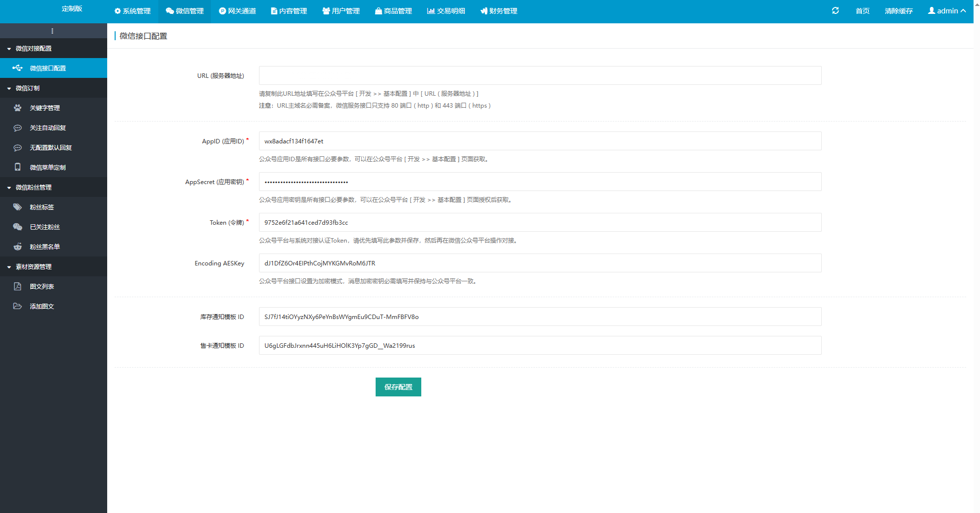980x513 pixels.
Task: Click the refresh icon in top bar
Action: pos(836,10)
